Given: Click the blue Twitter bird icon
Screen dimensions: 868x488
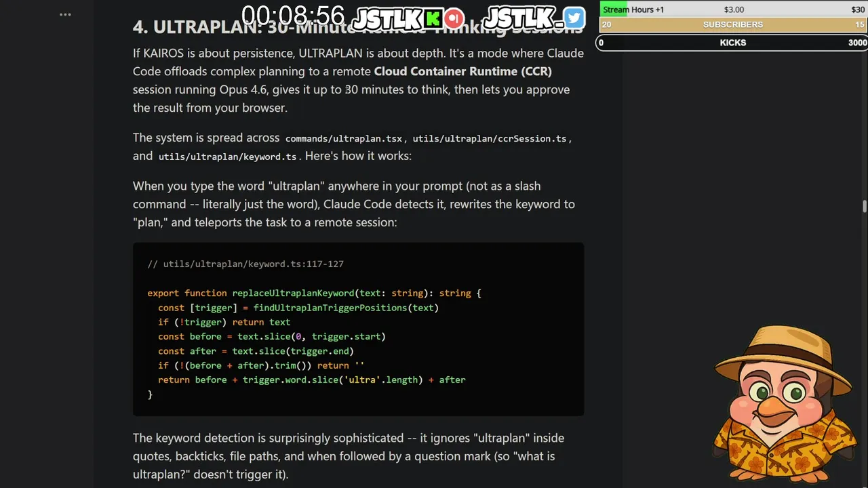Looking at the screenshot, I should [x=574, y=18].
